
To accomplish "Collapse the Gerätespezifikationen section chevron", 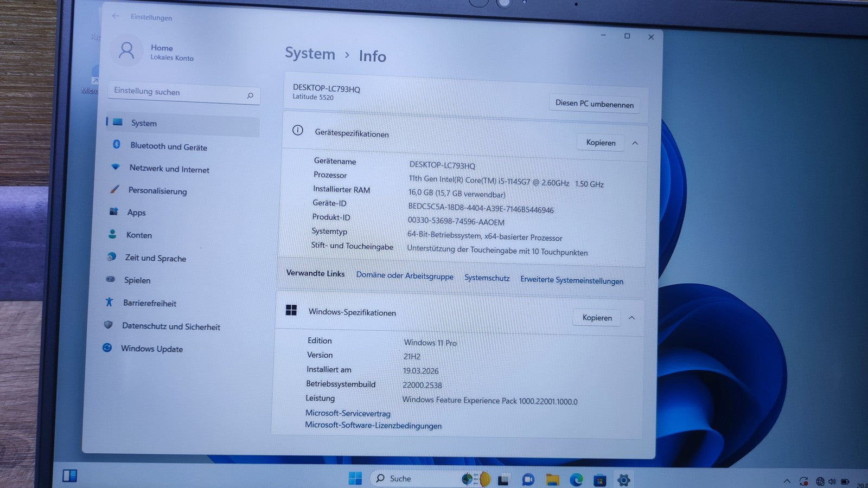I will [x=635, y=143].
